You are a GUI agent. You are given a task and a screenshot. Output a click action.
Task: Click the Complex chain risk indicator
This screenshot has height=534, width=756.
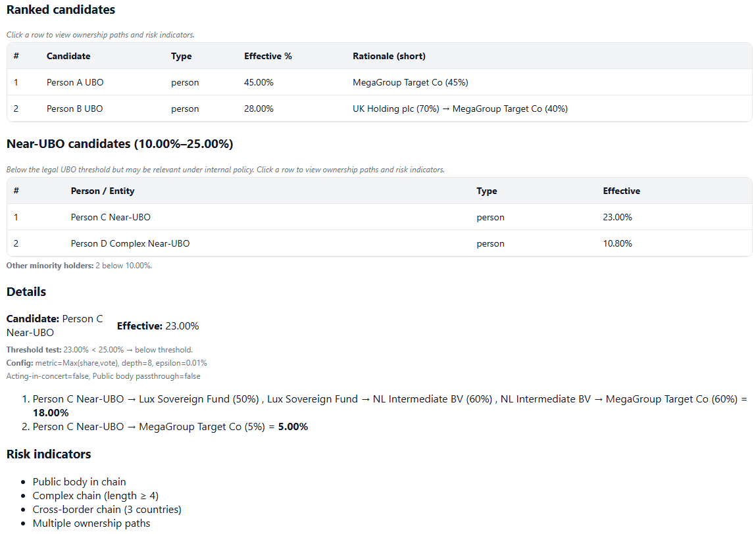(94, 495)
